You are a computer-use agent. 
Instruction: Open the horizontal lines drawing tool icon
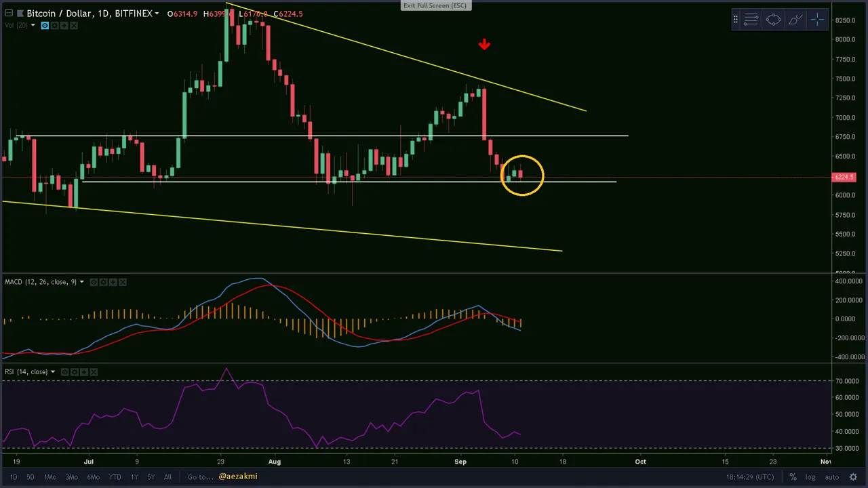click(x=751, y=20)
